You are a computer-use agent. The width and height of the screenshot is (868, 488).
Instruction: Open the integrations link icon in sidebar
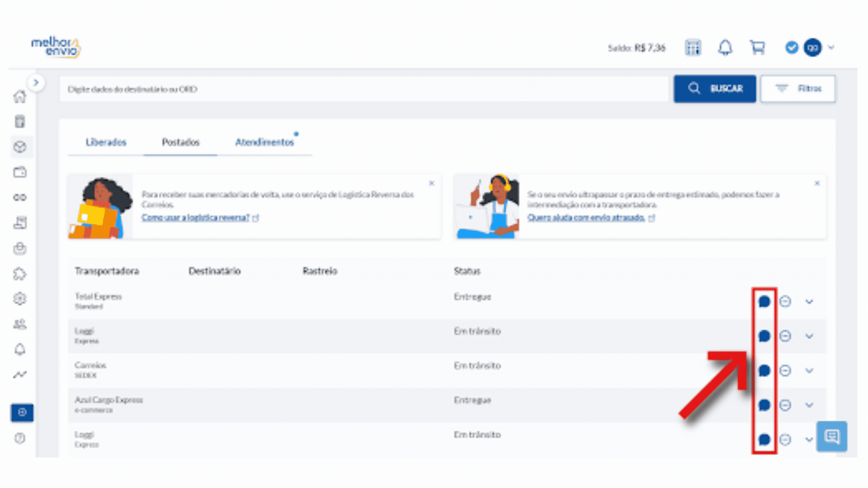tap(20, 197)
